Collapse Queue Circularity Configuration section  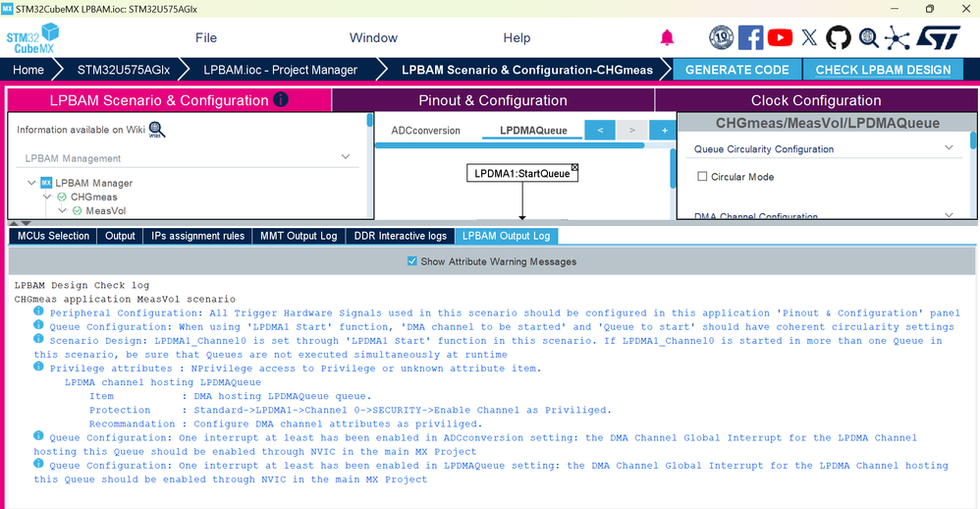click(949, 147)
